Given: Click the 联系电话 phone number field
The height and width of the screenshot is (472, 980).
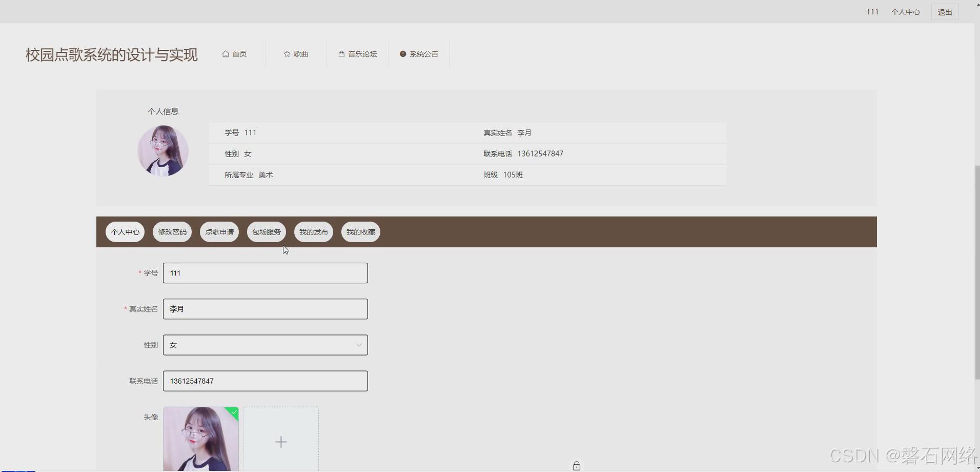Looking at the screenshot, I should tap(265, 381).
